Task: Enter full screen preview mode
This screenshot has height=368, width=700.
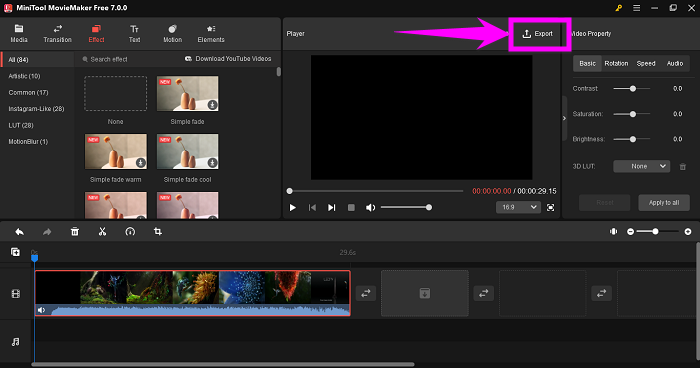Action: pos(550,208)
